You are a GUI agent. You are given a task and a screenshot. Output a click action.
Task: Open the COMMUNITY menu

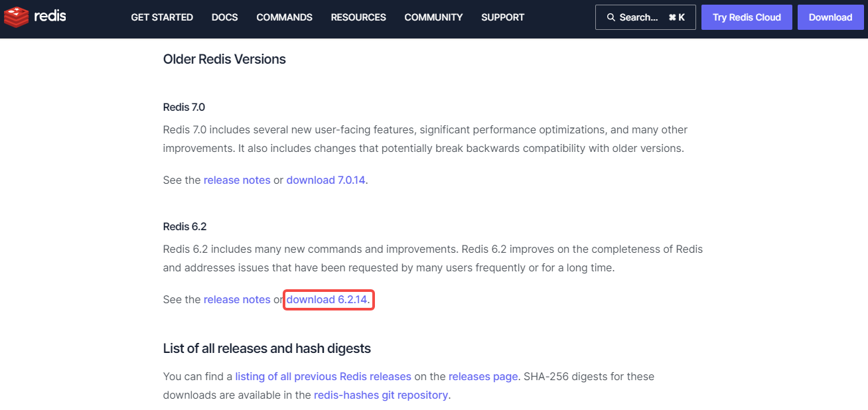(433, 17)
